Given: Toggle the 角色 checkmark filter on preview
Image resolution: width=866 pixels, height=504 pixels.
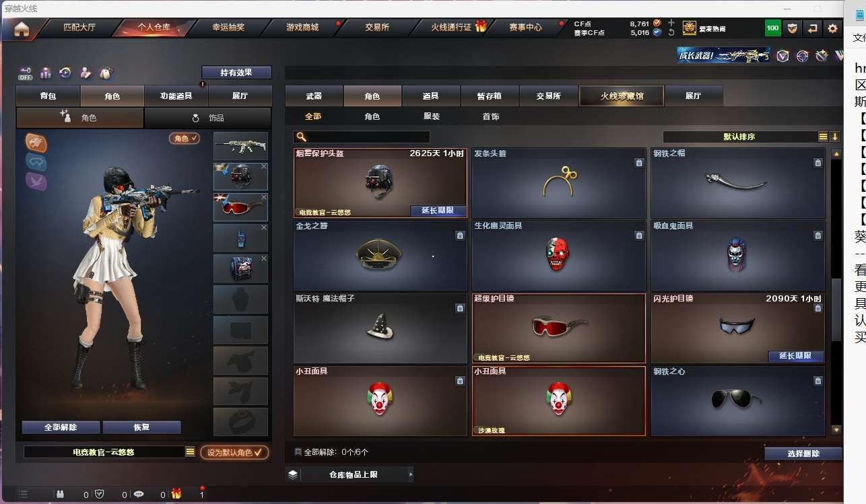Looking at the screenshot, I should click(x=185, y=138).
